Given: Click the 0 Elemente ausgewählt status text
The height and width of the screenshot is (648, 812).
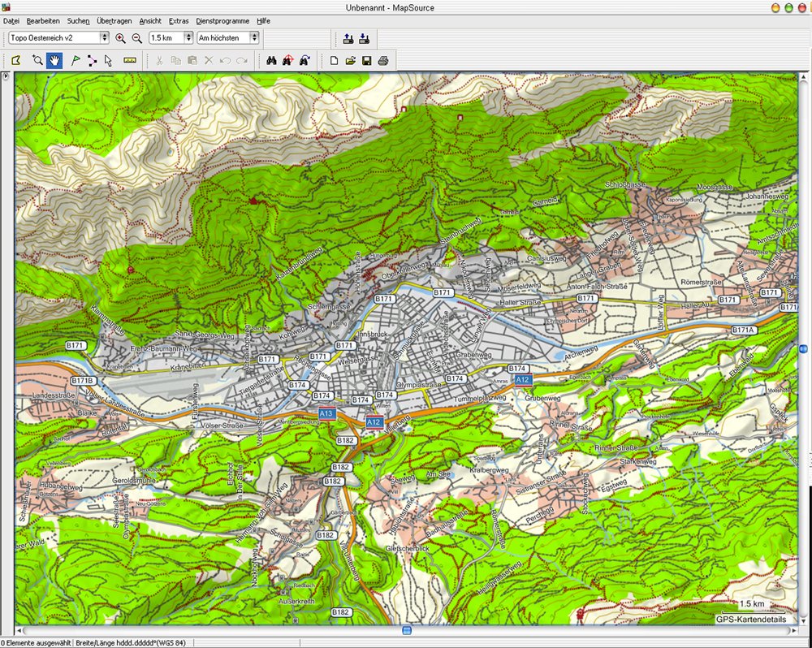Looking at the screenshot, I should [36, 643].
